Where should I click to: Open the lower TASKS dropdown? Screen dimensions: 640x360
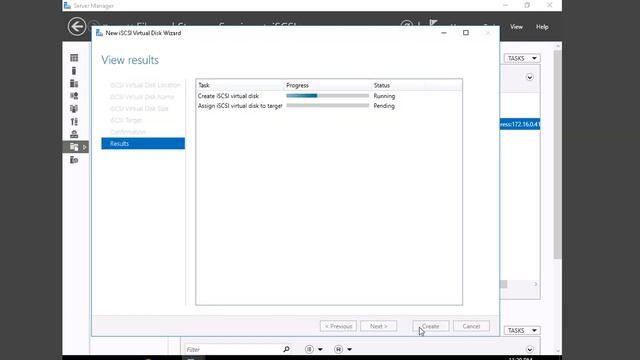coord(522,330)
